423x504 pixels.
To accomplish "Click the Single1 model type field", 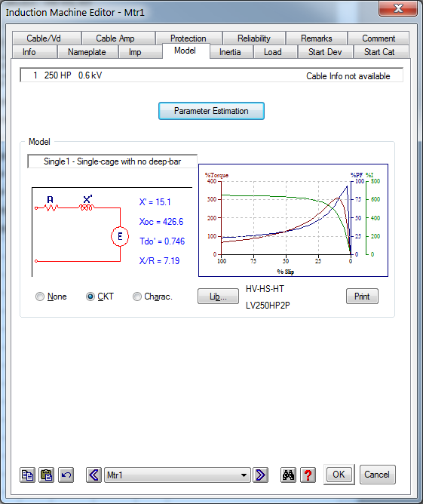I will 112,161.
